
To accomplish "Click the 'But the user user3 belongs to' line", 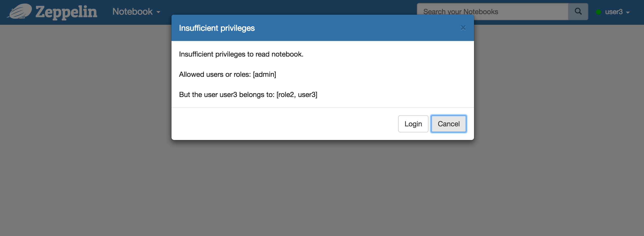I will point(248,95).
